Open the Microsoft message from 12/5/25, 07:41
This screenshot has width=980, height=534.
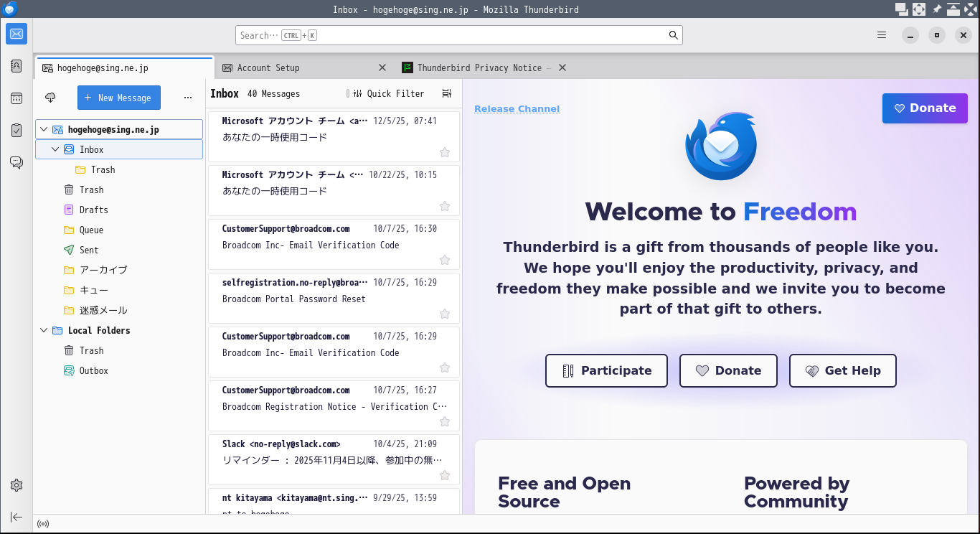[x=334, y=136]
